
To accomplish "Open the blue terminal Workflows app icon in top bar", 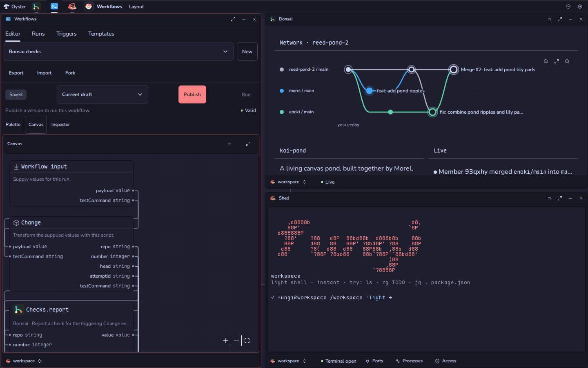I will click(54, 7).
